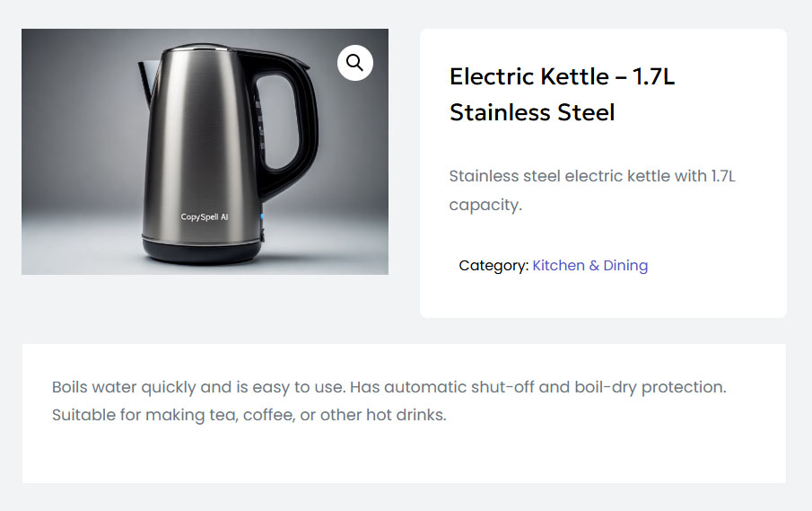The image size is (812, 511).
Task: Open the Kitchen & Dining category link
Action: [x=589, y=266]
